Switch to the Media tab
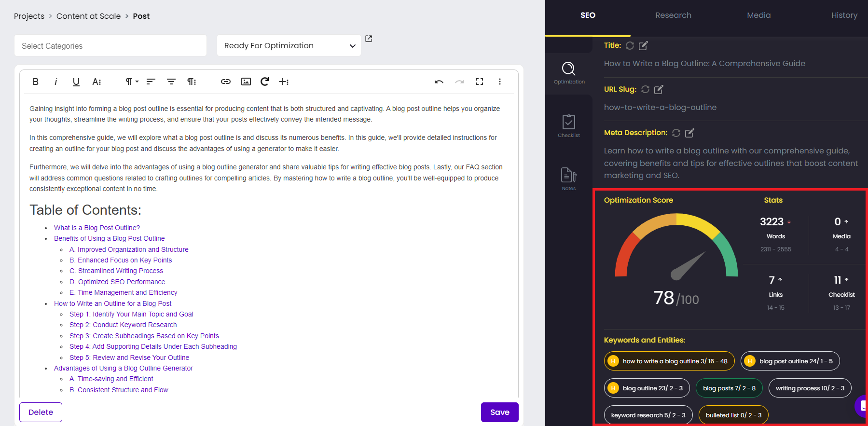The width and height of the screenshot is (868, 426). point(758,15)
